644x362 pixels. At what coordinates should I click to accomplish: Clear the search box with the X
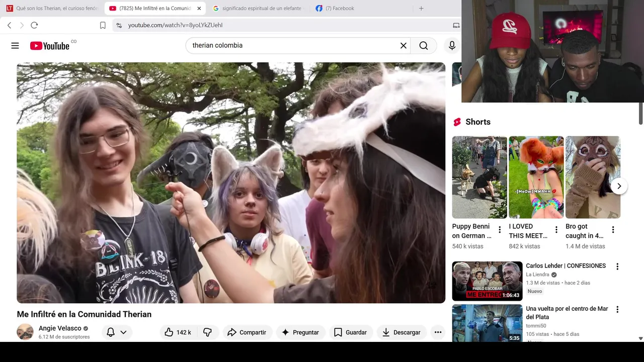[x=403, y=46]
